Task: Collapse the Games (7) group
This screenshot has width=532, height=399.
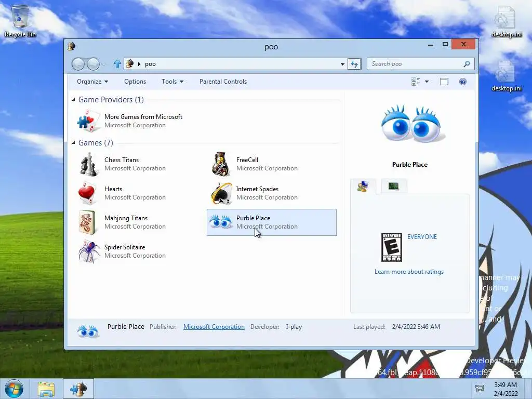Action: [73, 142]
